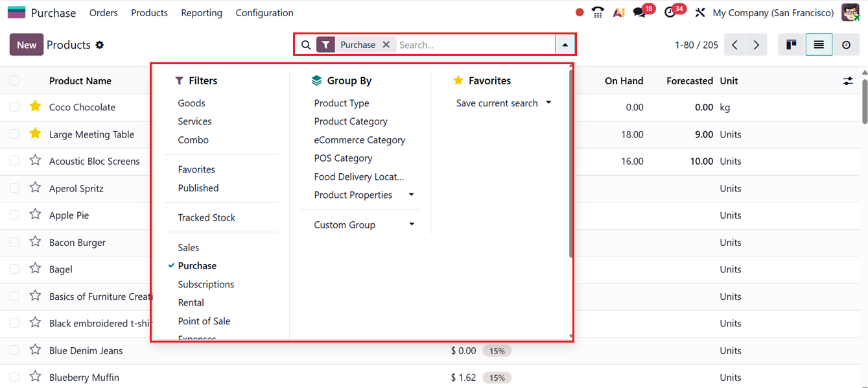Image resolution: width=868 pixels, height=388 pixels.
Task: Click the New button
Action: coord(26,44)
